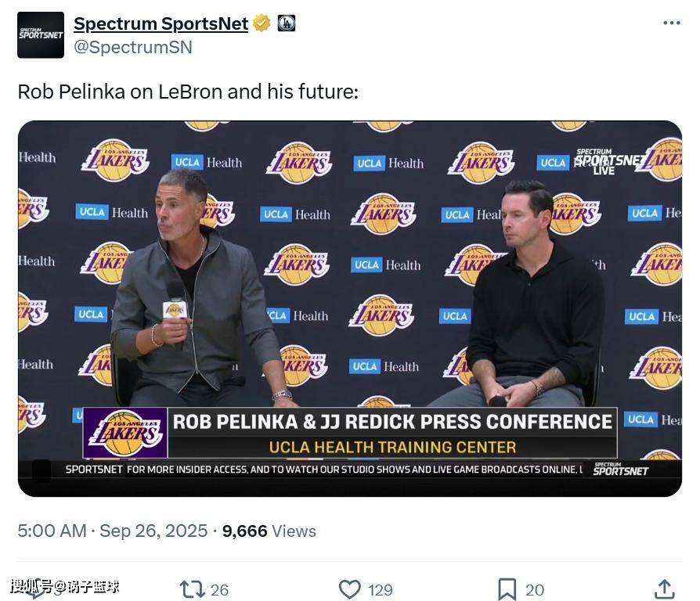This screenshot has height=601, width=700.
Task: Click the SportsNet Live logo in the video
Action: [x=603, y=160]
